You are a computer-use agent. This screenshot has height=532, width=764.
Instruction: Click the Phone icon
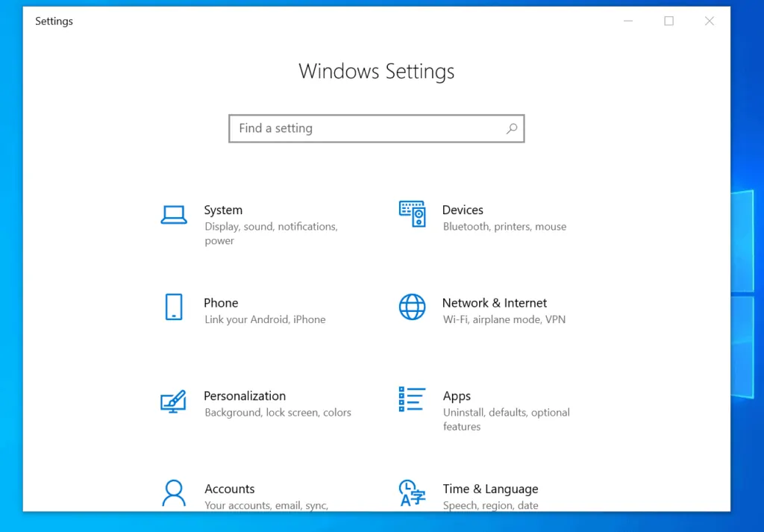click(174, 306)
